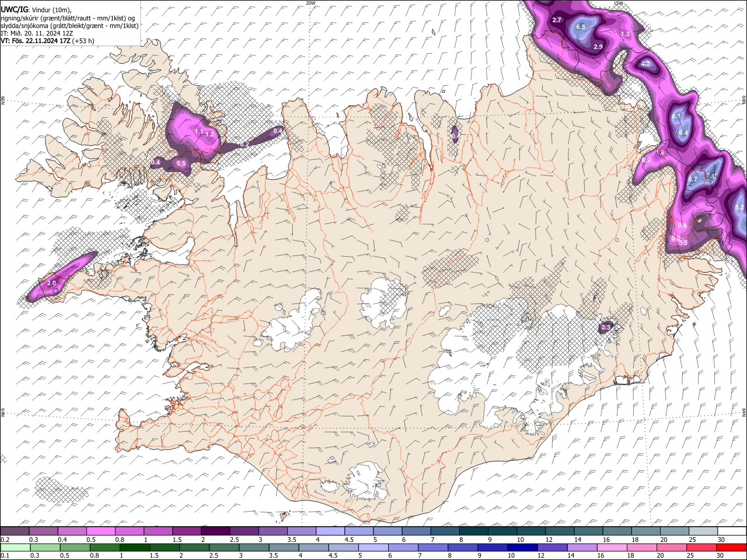Click the white snow swatch after 30

pos(732,531)
